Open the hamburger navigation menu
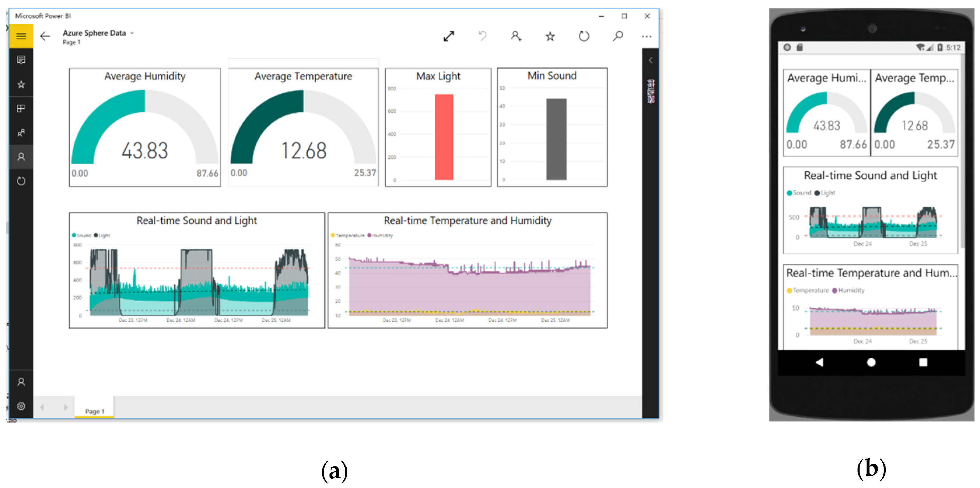Screen dimensions: 980x488 (x=21, y=36)
